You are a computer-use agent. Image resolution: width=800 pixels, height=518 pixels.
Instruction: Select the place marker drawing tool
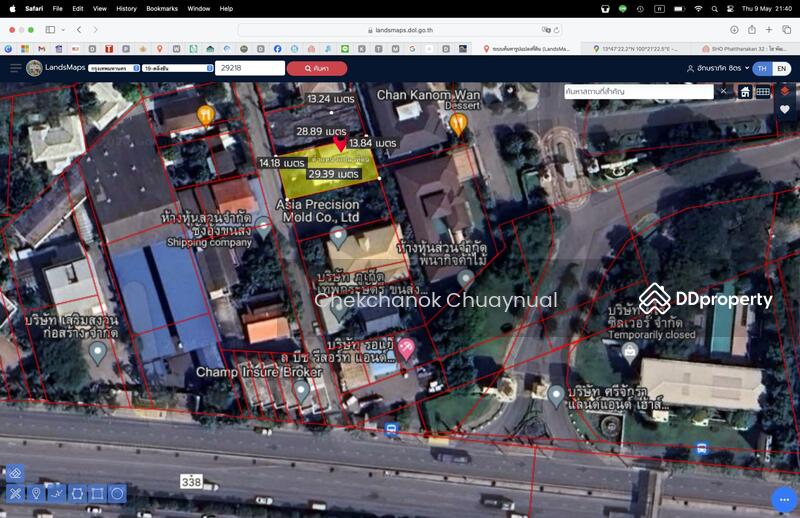pos(36,494)
